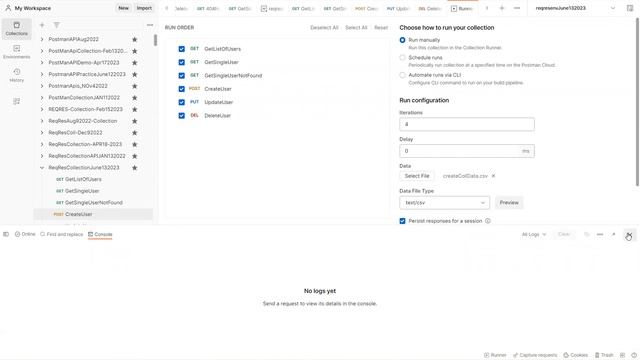
Task: Open Cookies from the status bar
Action: pos(576,355)
